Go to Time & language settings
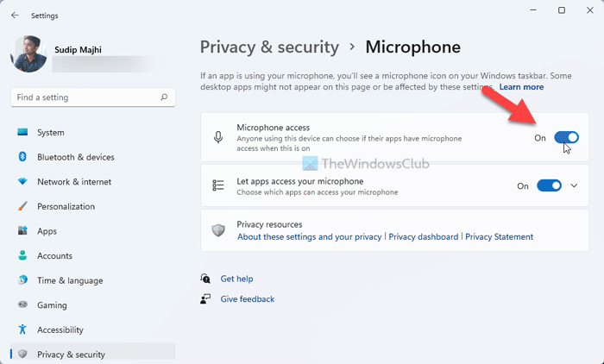Image resolution: width=604 pixels, height=364 pixels. [x=69, y=280]
